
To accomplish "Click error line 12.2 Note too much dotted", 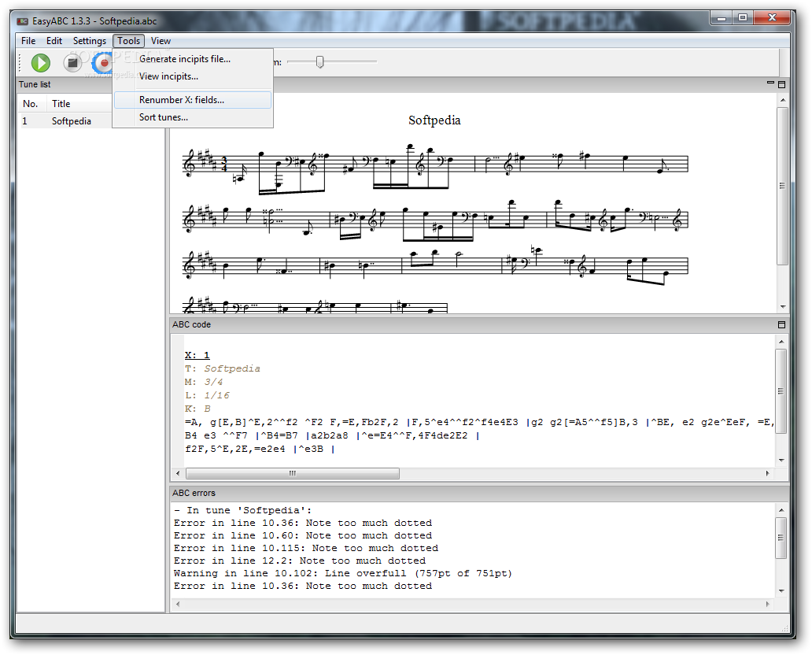I will tap(300, 561).
